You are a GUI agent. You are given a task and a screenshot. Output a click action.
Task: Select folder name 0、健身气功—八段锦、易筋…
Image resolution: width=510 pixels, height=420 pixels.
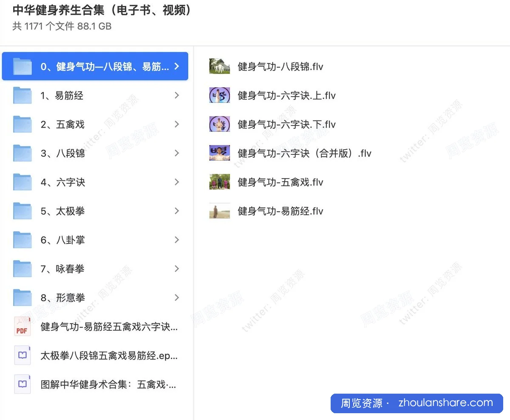pos(105,67)
